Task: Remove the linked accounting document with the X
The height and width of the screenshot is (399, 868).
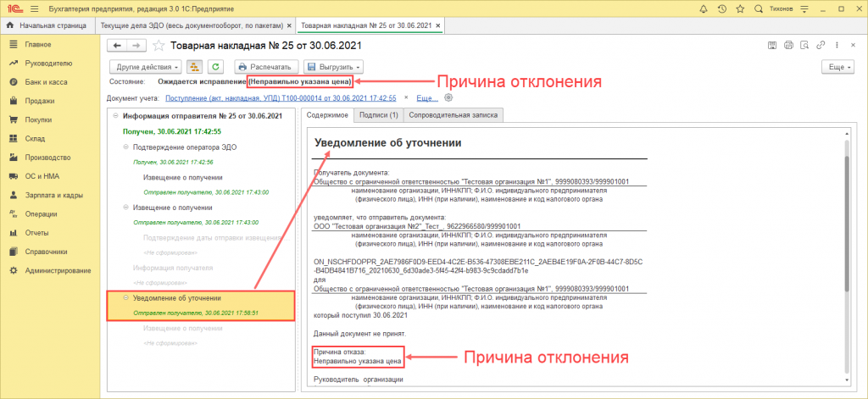Action: click(x=405, y=98)
